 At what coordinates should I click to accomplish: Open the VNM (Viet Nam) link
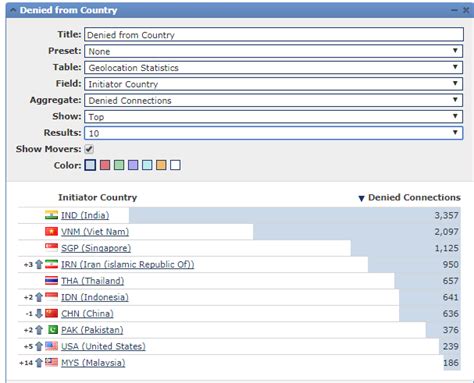(95, 232)
